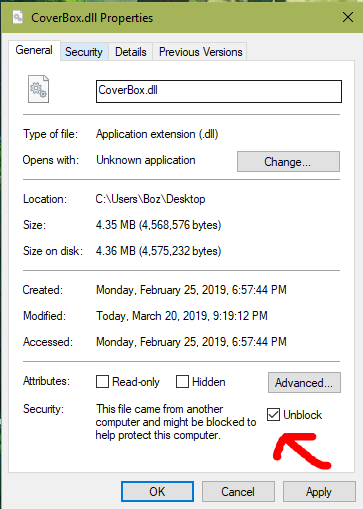
Task: Click the C:\Users\Boz\Desktop location path
Action: point(150,199)
